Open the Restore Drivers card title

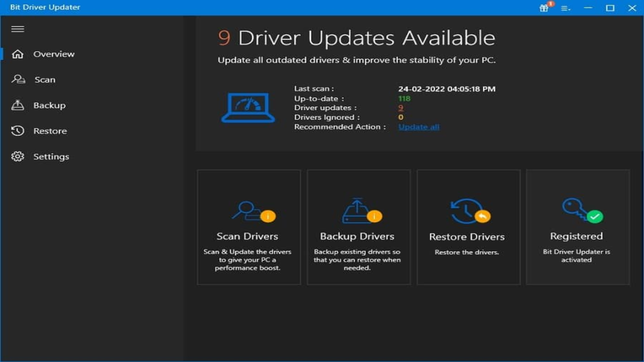467,237
